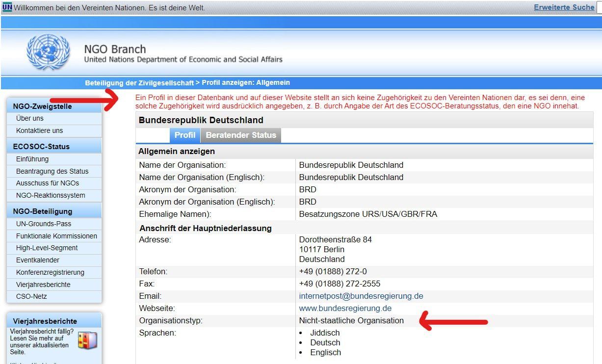Click the Deutsch language entry

(325, 342)
